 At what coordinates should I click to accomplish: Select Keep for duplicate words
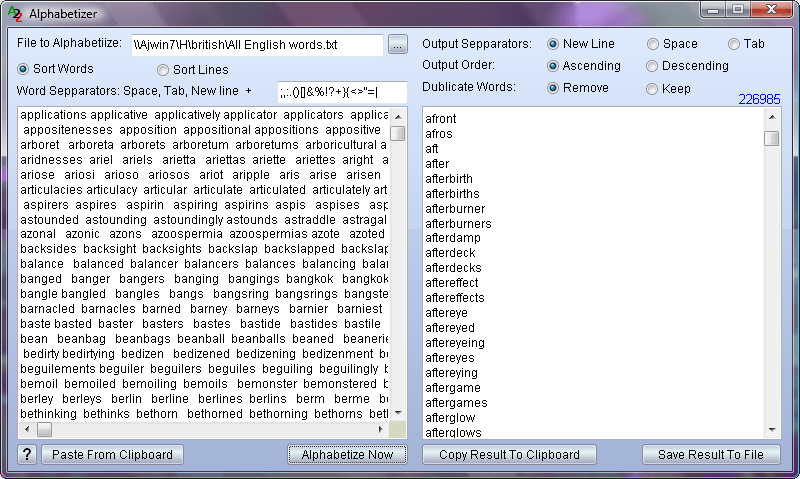point(652,89)
